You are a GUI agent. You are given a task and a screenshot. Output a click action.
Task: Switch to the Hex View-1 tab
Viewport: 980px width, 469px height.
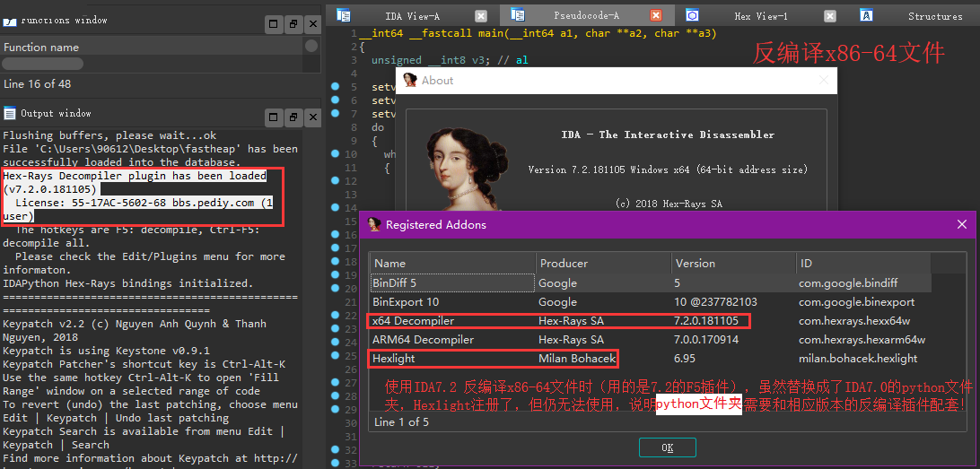[x=761, y=16]
